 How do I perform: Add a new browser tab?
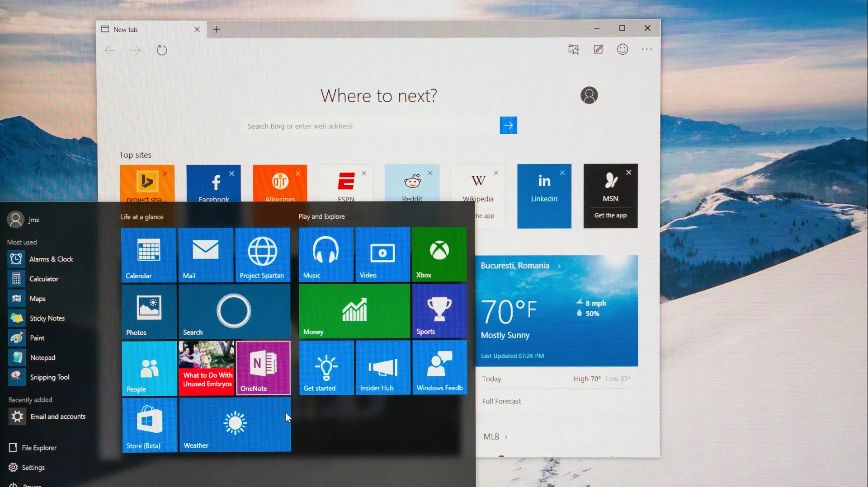coord(217,29)
